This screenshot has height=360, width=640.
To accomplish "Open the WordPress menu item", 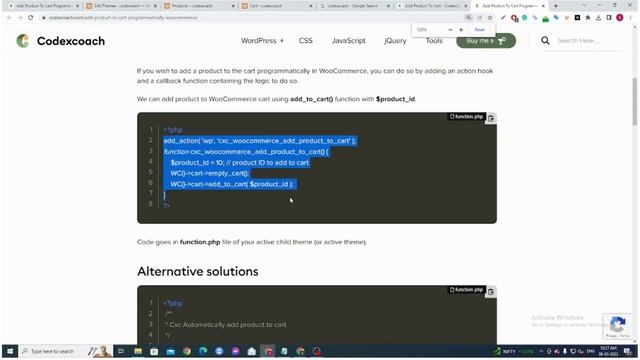I will coord(258,41).
